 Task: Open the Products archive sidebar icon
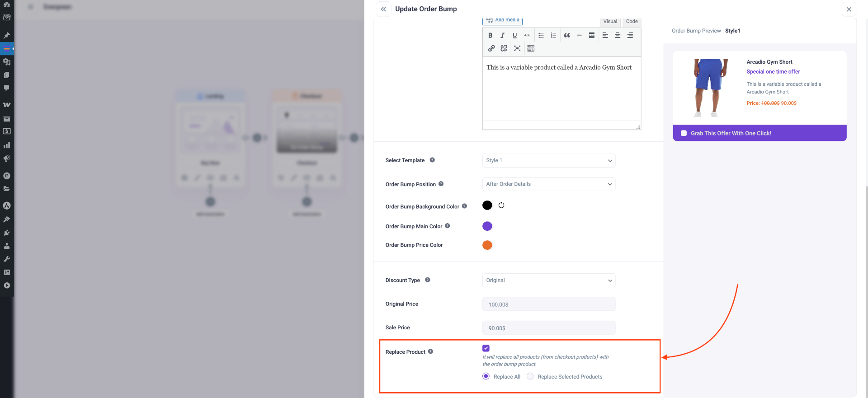click(x=7, y=119)
